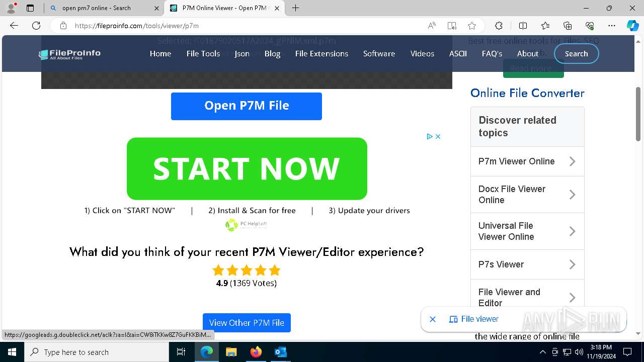
Task: Click the File viewer popup link
Action: (x=474, y=319)
